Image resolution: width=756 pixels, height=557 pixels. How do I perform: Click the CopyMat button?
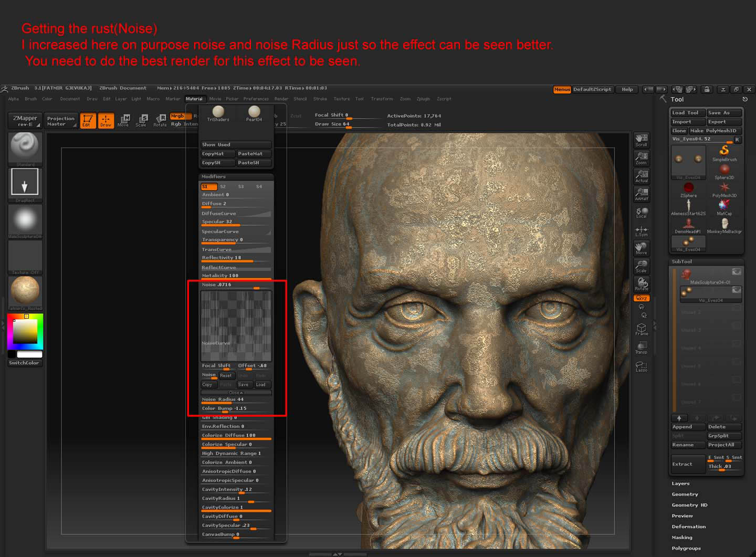click(217, 154)
